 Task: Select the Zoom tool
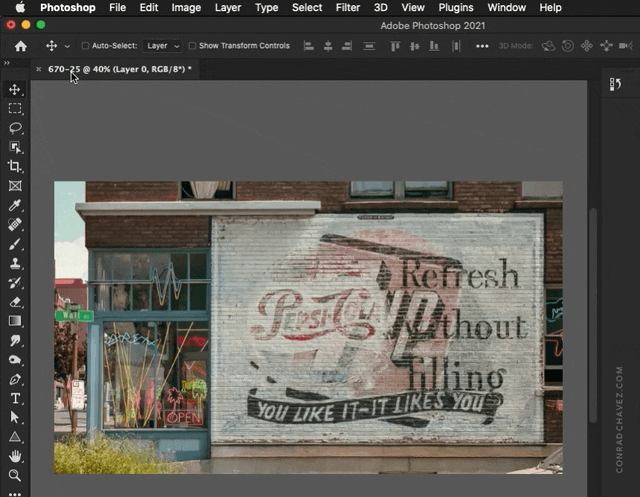(x=15, y=475)
